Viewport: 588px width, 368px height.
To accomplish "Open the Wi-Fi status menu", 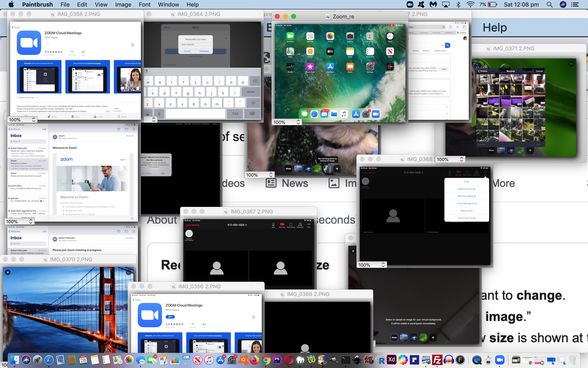I will pyautogui.click(x=470, y=4).
